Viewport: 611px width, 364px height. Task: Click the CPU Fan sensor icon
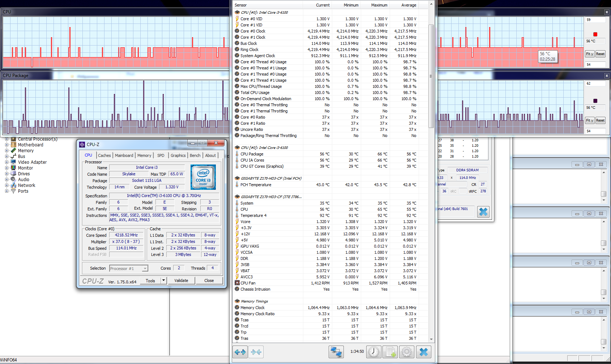(237, 283)
